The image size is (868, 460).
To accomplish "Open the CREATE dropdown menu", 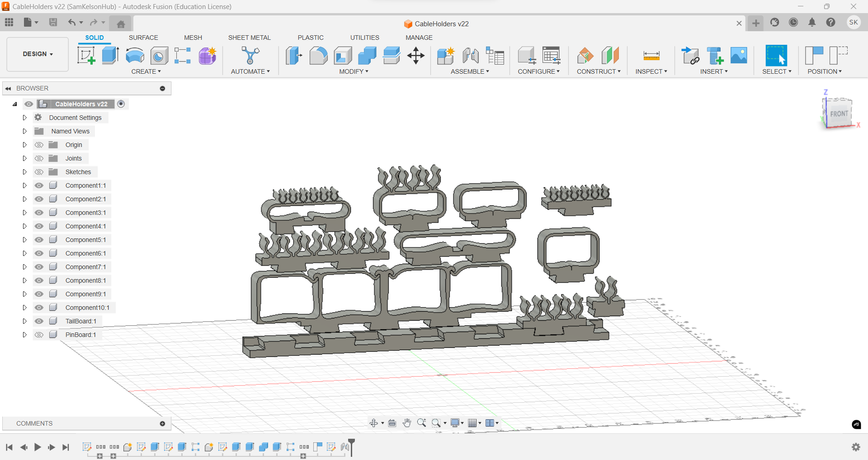I will click(x=146, y=71).
